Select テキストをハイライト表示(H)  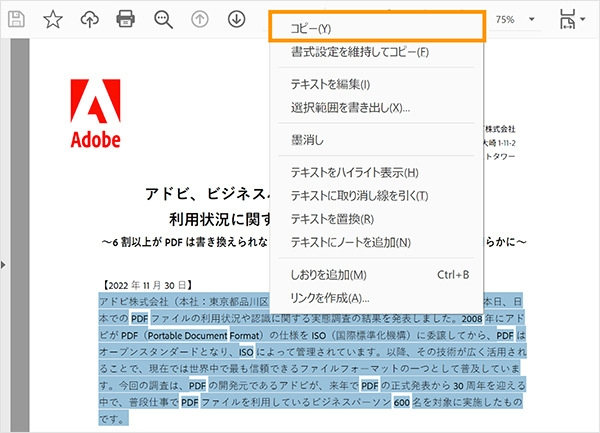click(x=377, y=173)
